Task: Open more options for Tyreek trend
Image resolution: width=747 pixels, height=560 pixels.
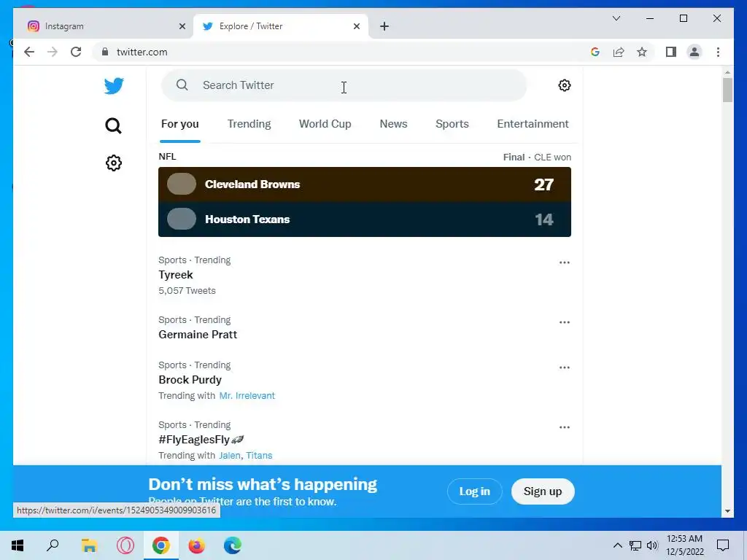Action: click(565, 262)
